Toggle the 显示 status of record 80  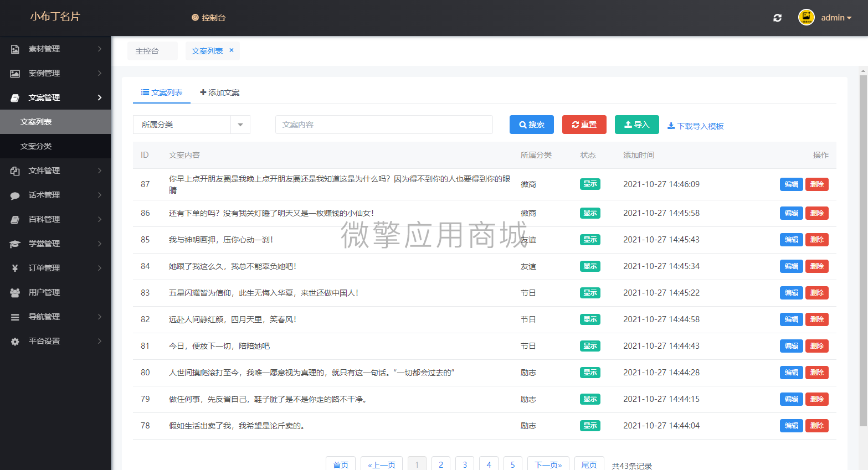point(590,373)
